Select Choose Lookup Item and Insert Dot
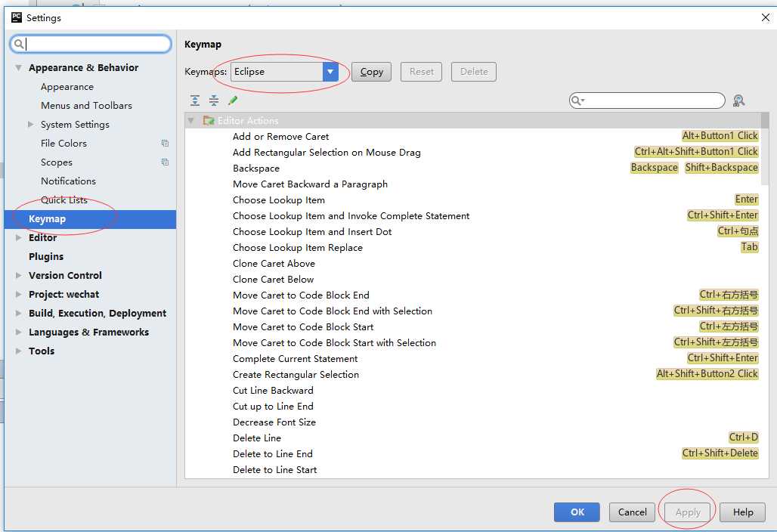The width and height of the screenshot is (777, 532). [312, 232]
